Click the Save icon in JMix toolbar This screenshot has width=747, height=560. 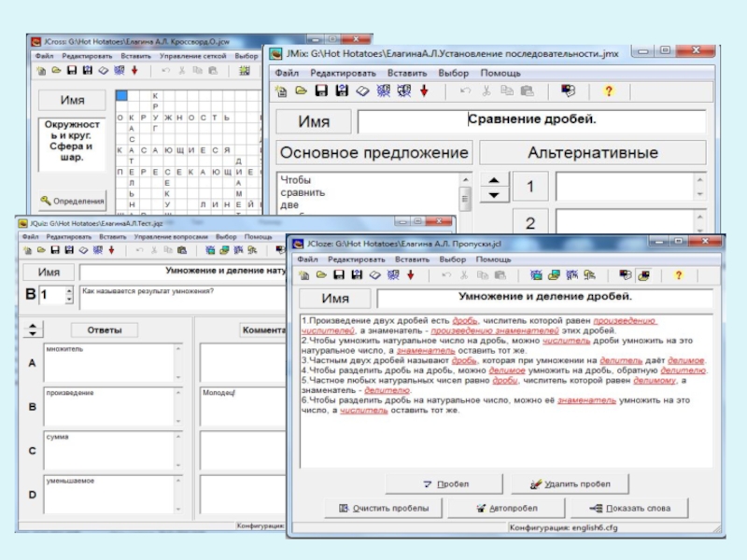click(x=320, y=91)
